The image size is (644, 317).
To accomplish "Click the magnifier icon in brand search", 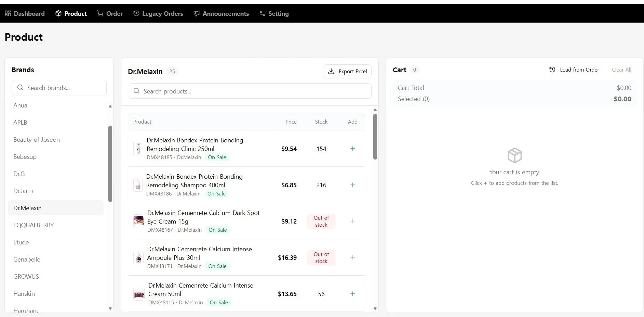I will [x=20, y=88].
